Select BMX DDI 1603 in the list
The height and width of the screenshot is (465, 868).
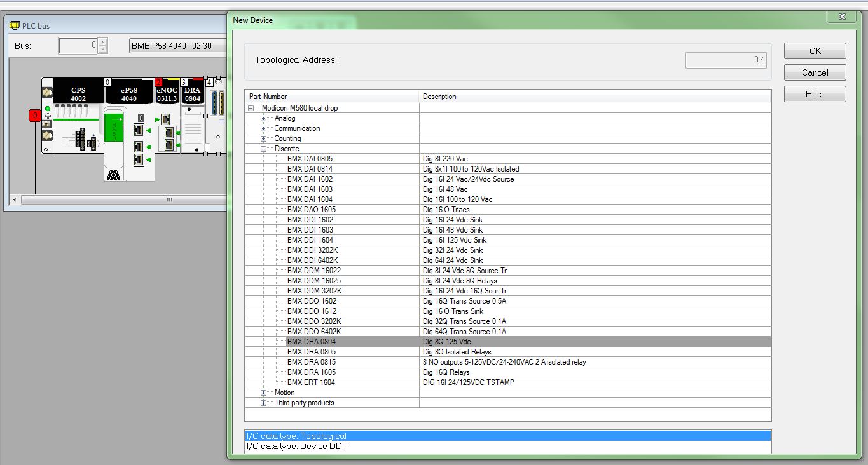click(310, 230)
